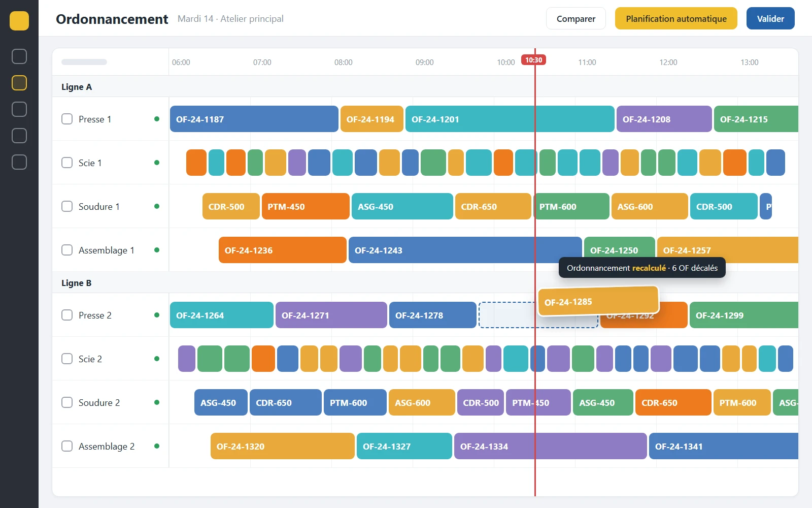812x508 pixels.
Task: Select job OF-24-1187 on Presse 1
Action: [x=254, y=119]
